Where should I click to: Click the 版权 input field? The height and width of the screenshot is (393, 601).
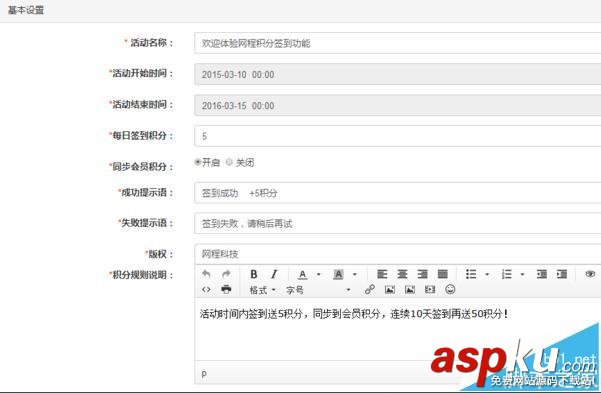pyautogui.click(x=397, y=254)
